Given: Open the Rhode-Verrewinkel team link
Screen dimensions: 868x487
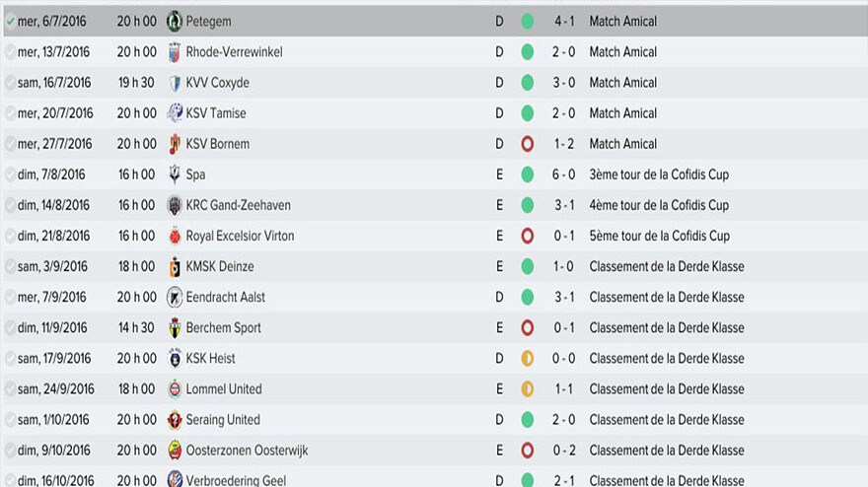Looking at the screenshot, I should point(234,52).
